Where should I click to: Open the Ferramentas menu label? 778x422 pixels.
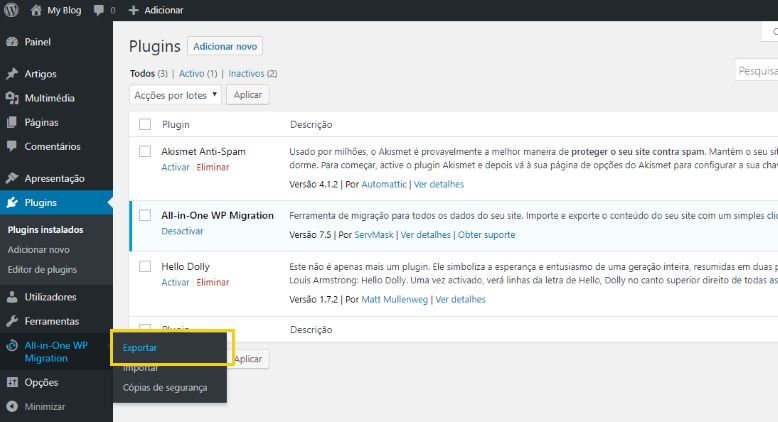tap(52, 321)
